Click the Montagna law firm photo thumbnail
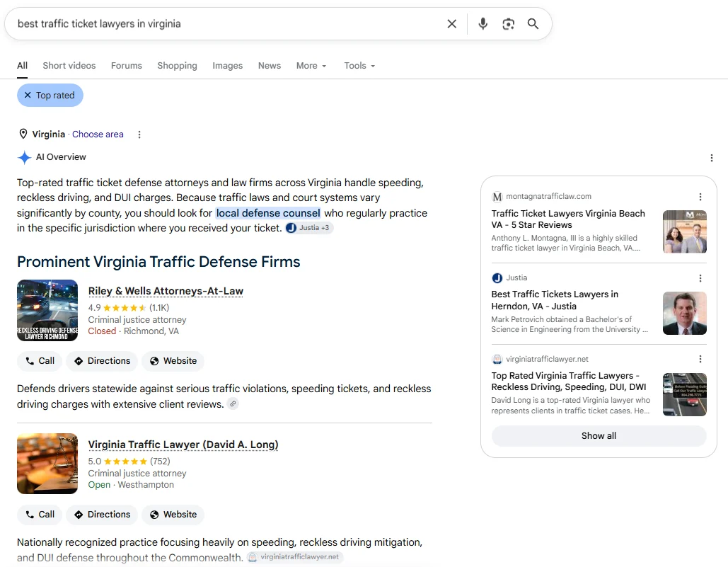 click(x=685, y=231)
